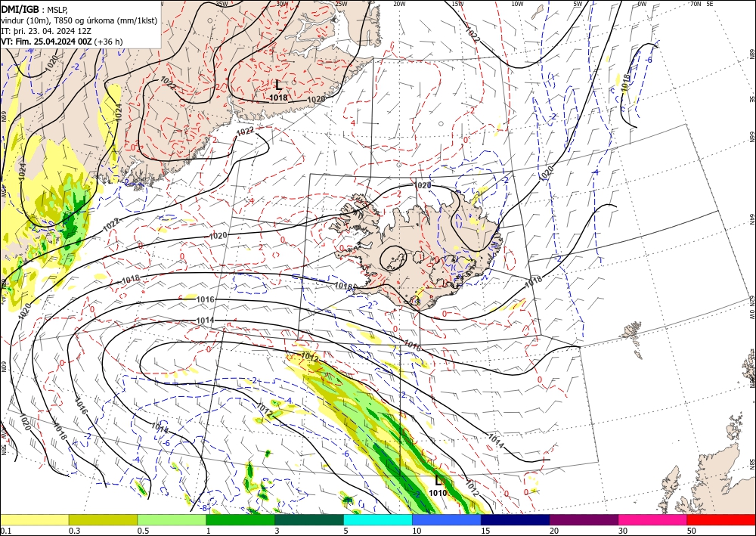The width and height of the screenshot is (756, 536).
Task: Click legend value '15'
Action: click(486, 531)
